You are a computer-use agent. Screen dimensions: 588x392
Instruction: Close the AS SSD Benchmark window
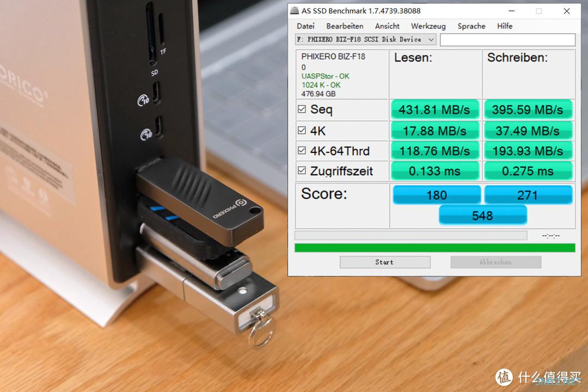(567, 11)
